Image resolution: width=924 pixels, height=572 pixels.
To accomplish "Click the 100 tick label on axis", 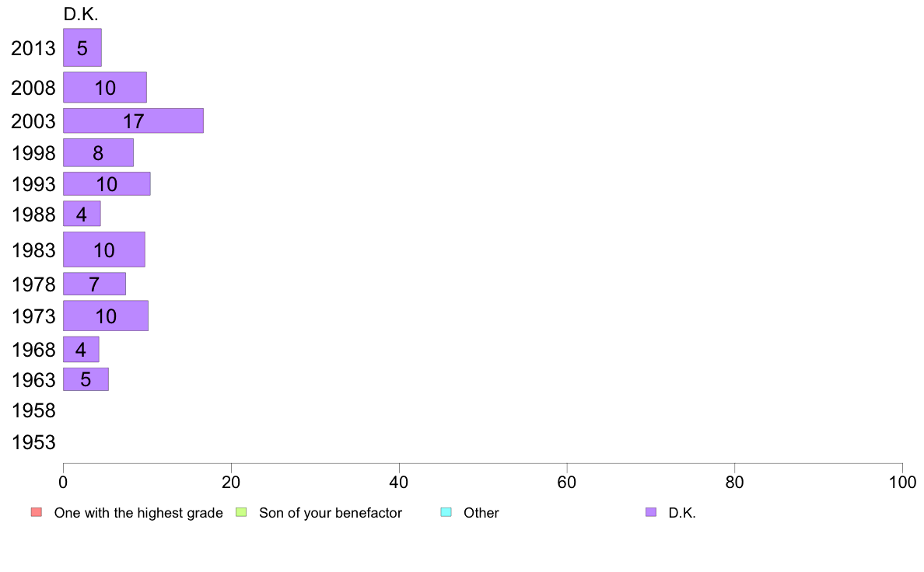I will pos(902,483).
